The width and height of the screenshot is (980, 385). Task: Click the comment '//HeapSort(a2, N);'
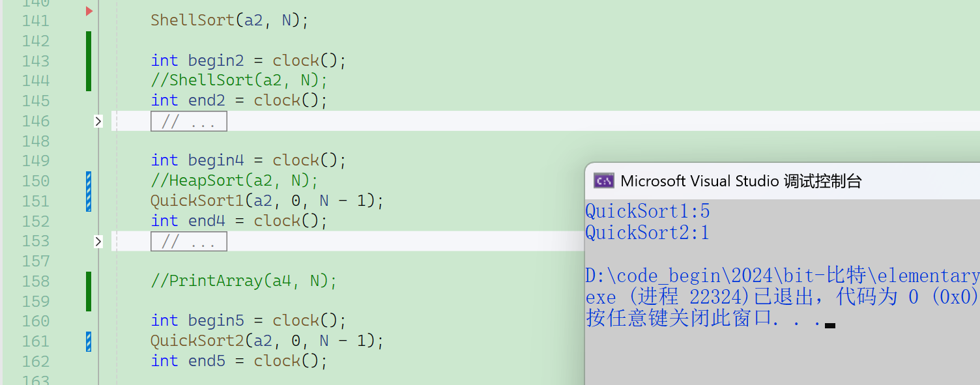coord(235,181)
